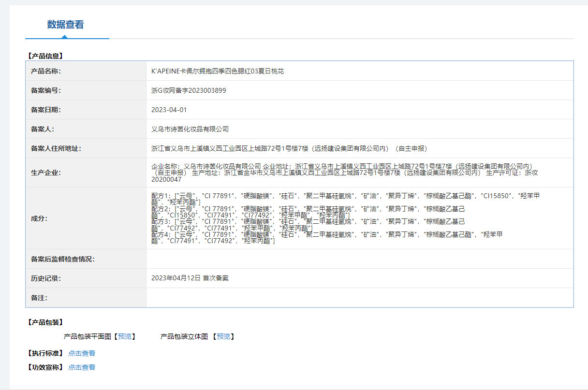Click the 【产品信息】 section heading
This screenshot has width=588, height=390.
point(45,56)
